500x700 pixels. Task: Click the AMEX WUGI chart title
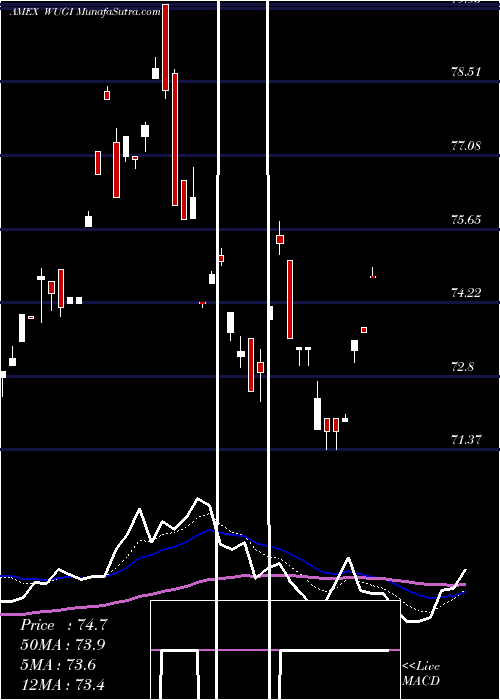85,12
